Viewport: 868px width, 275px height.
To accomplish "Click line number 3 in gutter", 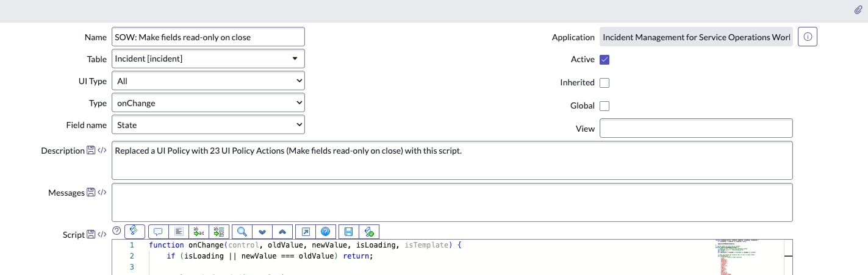I will 132,267.
